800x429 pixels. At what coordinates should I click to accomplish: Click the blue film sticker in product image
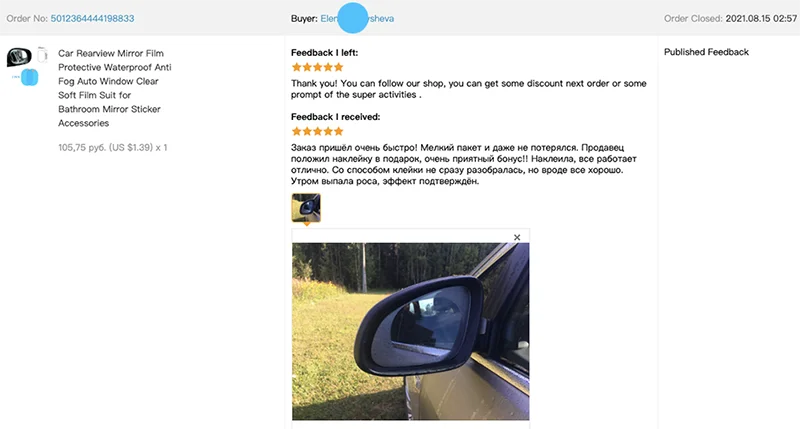(29, 77)
